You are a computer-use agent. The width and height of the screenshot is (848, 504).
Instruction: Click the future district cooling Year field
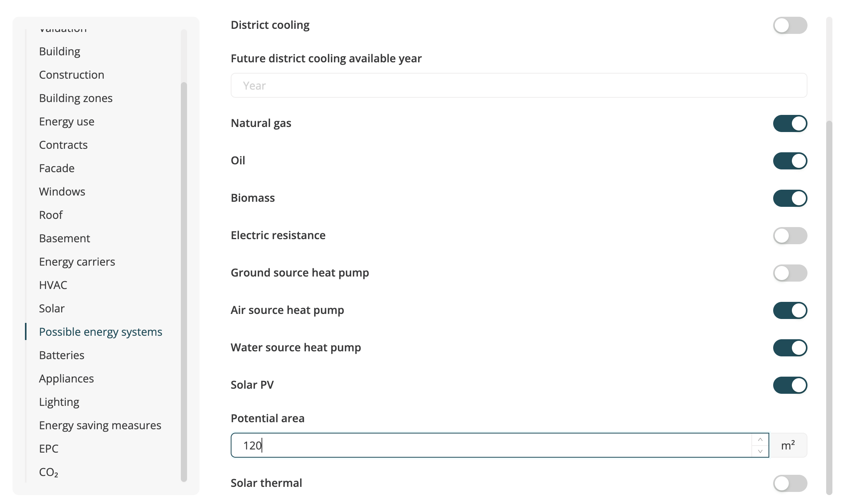point(518,85)
